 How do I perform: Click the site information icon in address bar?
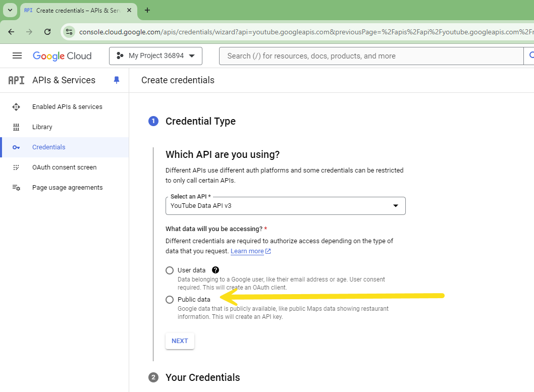[69, 32]
